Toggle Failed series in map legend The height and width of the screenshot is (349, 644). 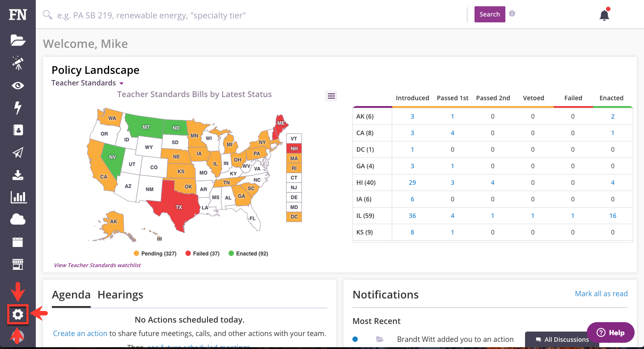pyautogui.click(x=202, y=254)
